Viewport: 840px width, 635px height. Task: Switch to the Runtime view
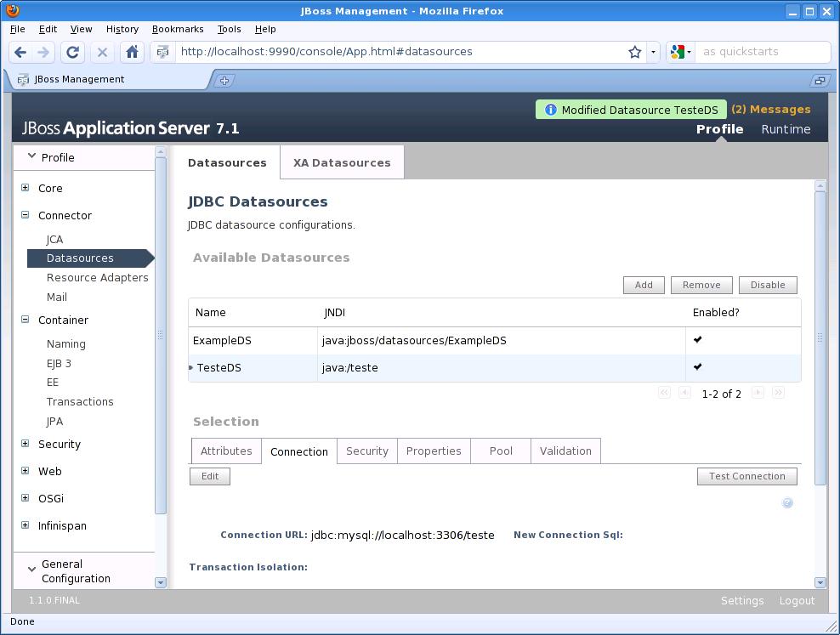[x=786, y=129]
